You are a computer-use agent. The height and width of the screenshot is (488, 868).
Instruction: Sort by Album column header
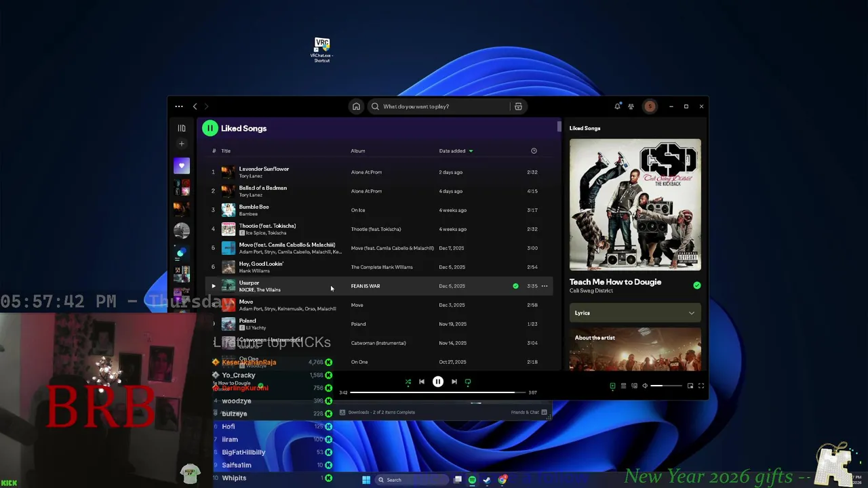(x=358, y=151)
